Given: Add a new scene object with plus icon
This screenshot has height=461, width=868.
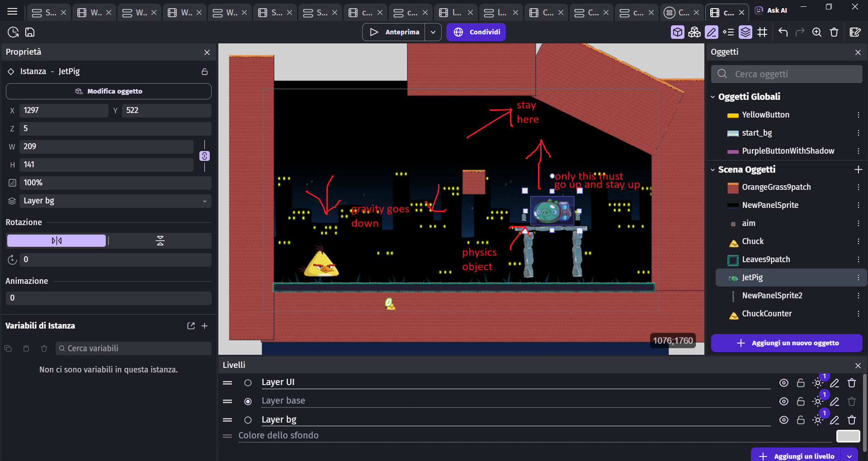Looking at the screenshot, I should coord(859,169).
